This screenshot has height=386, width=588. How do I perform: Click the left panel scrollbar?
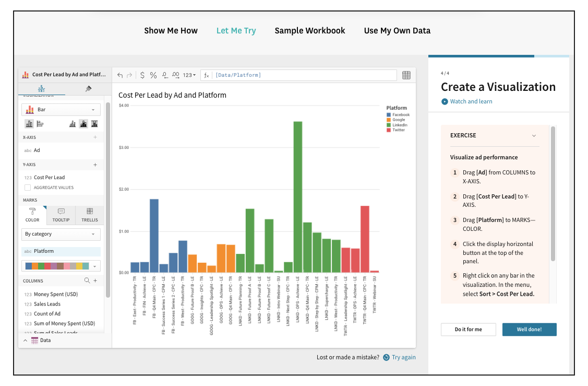(108, 200)
